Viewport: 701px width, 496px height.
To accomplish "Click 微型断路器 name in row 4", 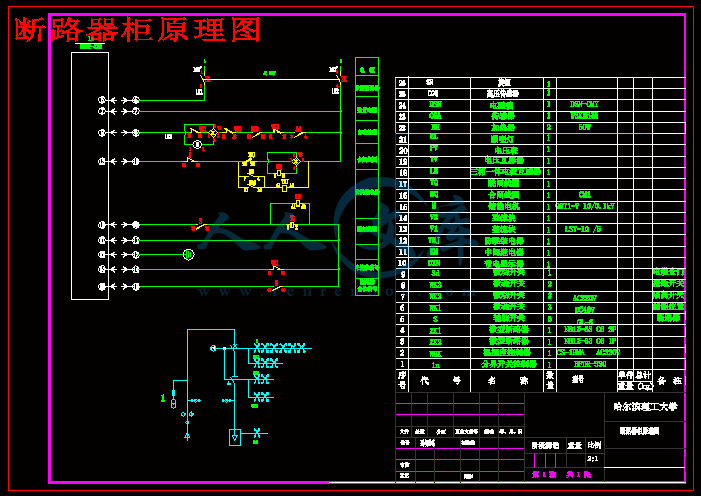I will pyautogui.click(x=509, y=330).
